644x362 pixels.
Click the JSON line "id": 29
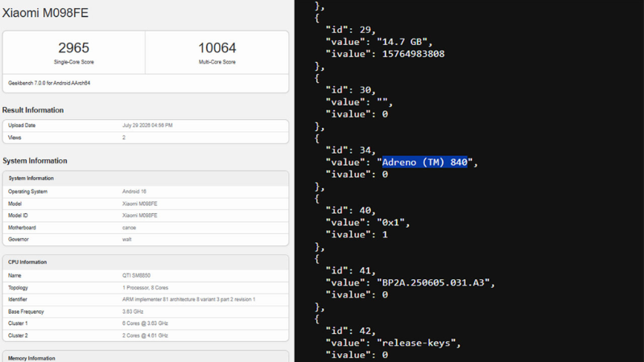point(351,30)
